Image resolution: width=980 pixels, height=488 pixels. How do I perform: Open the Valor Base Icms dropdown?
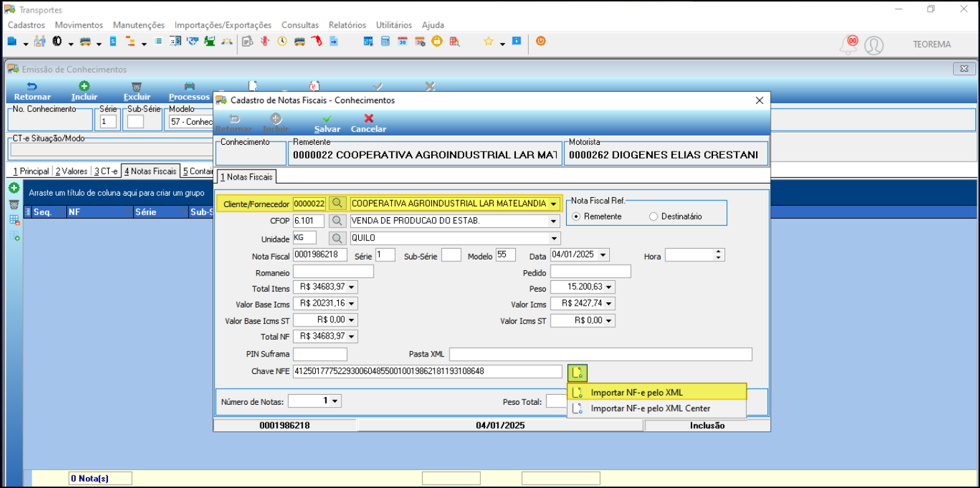(x=351, y=304)
